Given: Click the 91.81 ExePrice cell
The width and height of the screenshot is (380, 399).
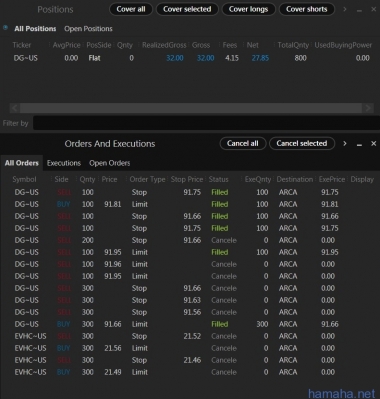Looking at the screenshot, I should pos(330,204).
